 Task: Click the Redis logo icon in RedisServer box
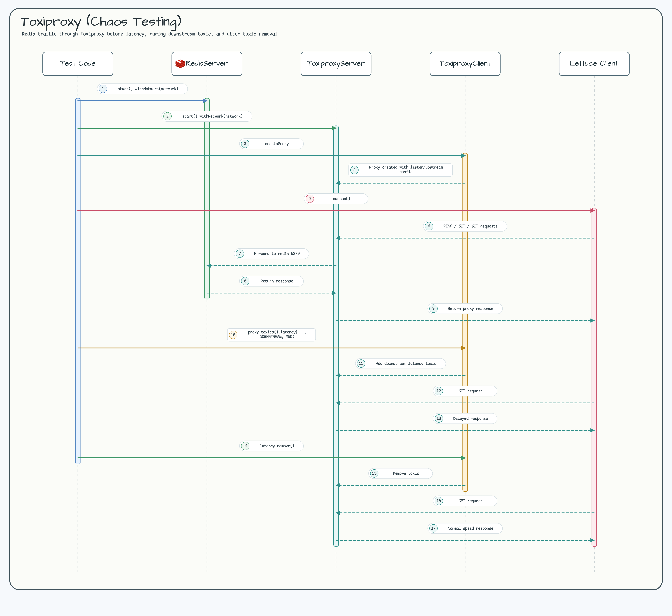click(x=180, y=64)
